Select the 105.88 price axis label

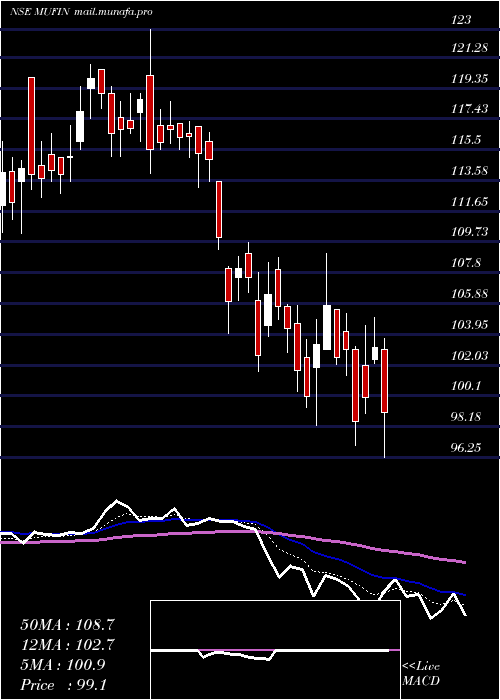tap(470, 294)
